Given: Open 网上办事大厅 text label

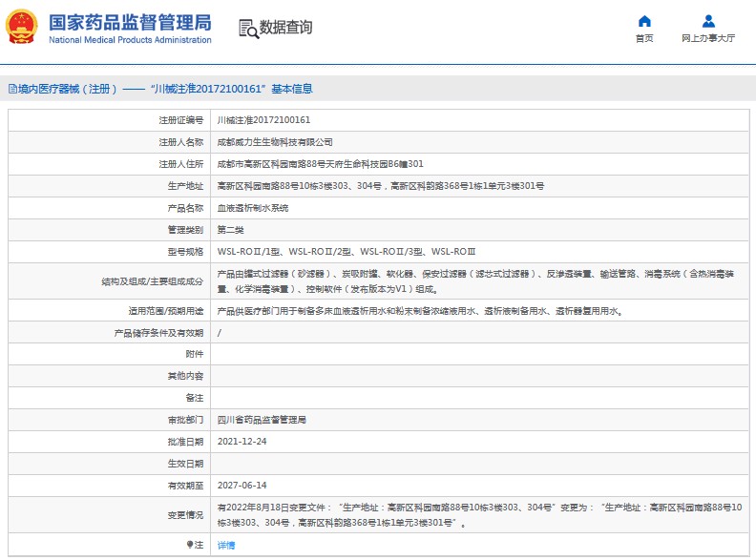Looking at the screenshot, I should pyautogui.click(x=708, y=39).
